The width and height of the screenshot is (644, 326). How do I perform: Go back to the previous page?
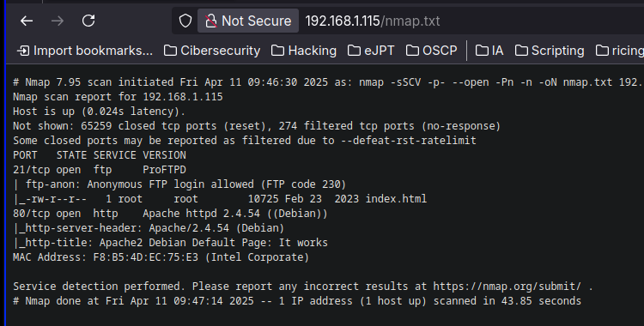(27, 21)
